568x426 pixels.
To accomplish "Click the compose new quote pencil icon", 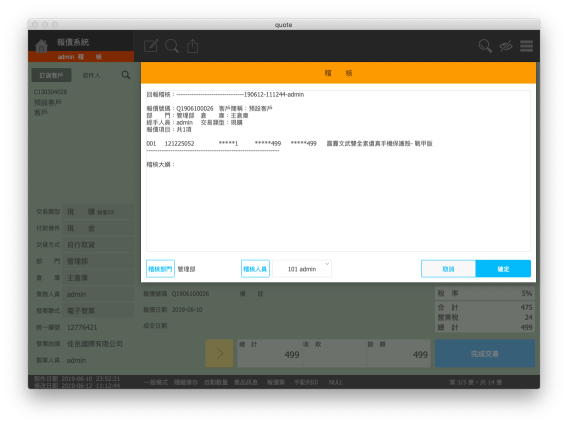I will [x=151, y=46].
